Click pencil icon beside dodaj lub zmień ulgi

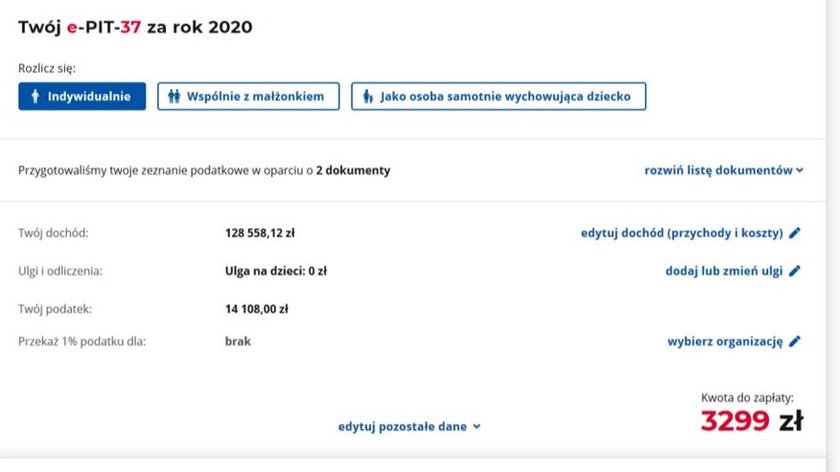[795, 270]
